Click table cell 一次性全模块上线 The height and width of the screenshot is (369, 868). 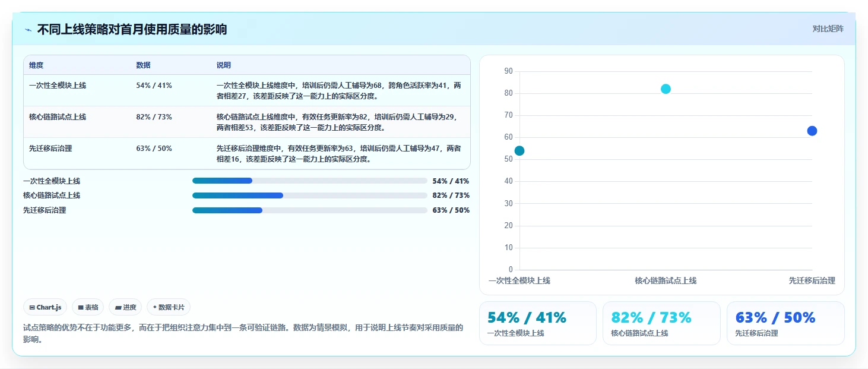point(58,86)
